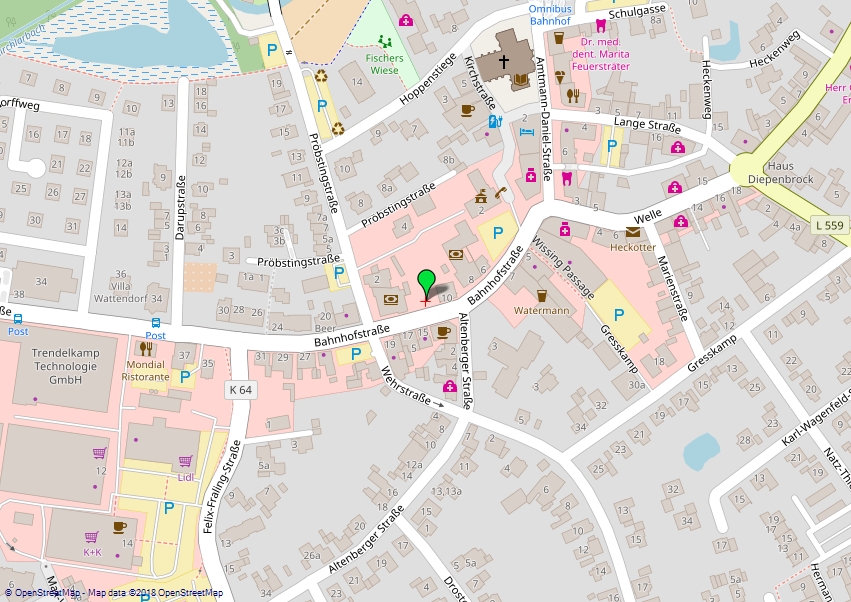Select the parking icon on Wissing Passage
Screen dimensions: 851x602
[618, 314]
